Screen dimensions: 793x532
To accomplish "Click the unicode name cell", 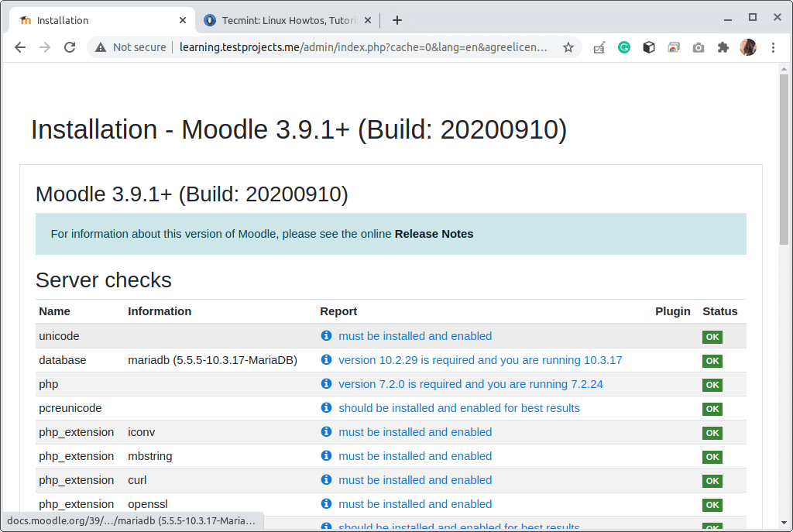I will tap(59, 336).
